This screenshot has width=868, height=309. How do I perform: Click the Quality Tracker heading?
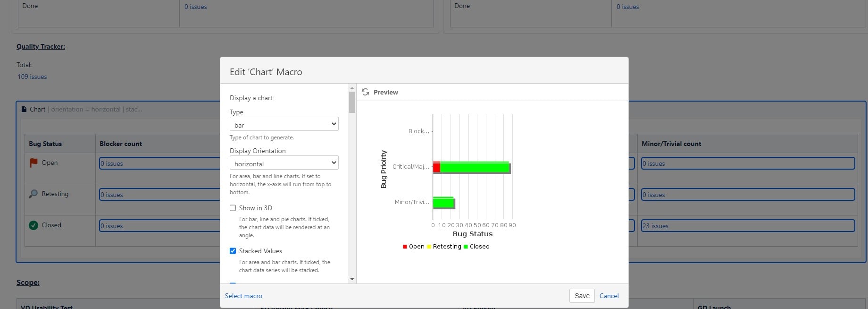click(x=41, y=46)
